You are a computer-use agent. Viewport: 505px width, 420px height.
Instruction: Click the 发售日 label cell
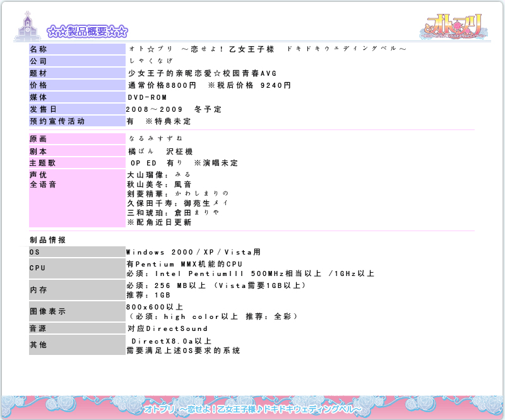tap(77, 109)
